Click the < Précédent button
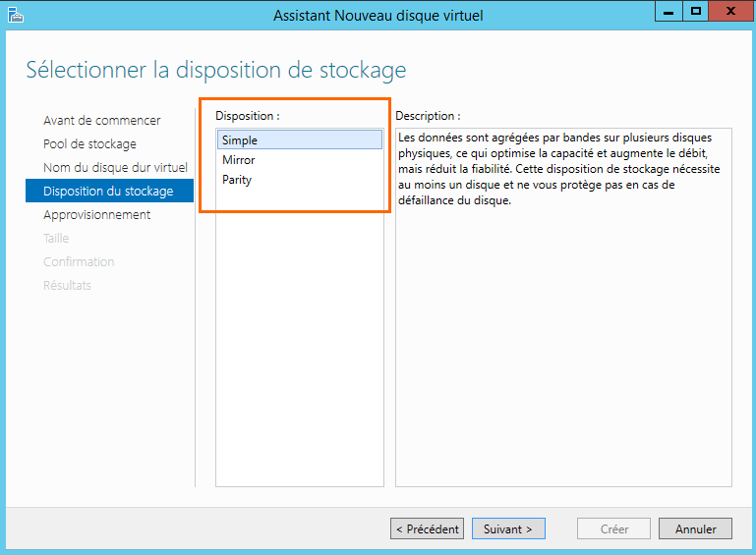This screenshot has height=555, width=756. [x=427, y=529]
